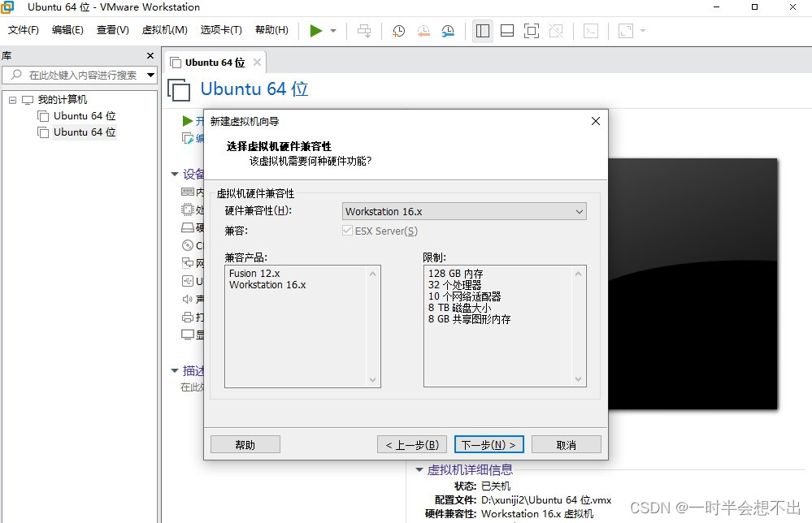Open the 编辑(E) menu
The height and width of the screenshot is (523, 812).
click(x=67, y=30)
